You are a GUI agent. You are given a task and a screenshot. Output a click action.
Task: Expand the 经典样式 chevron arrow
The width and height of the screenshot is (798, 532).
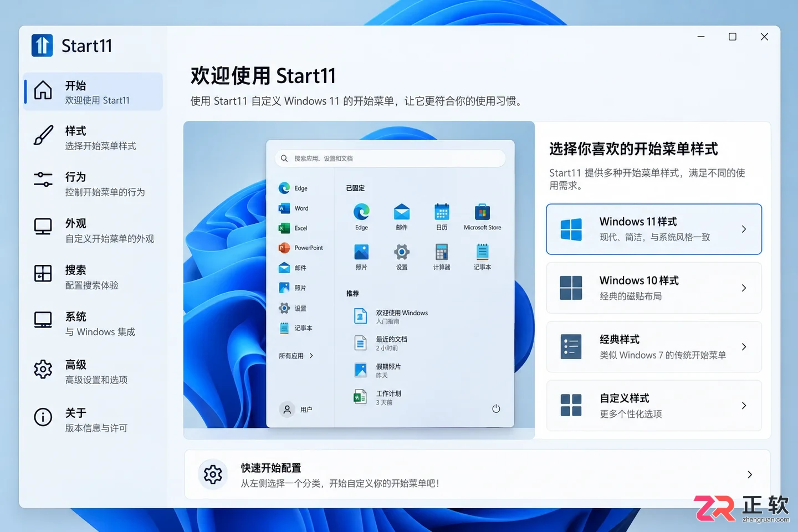(744, 347)
